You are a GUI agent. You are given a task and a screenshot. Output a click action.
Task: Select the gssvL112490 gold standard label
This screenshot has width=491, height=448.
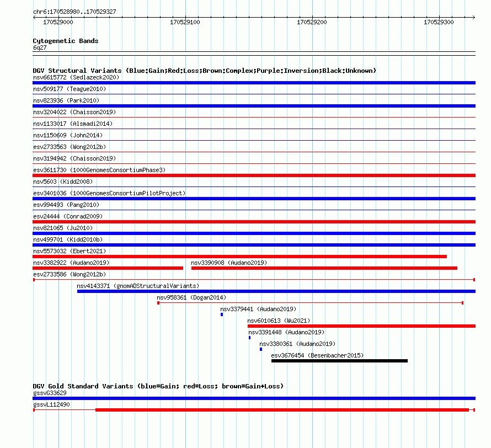[x=51, y=404]
